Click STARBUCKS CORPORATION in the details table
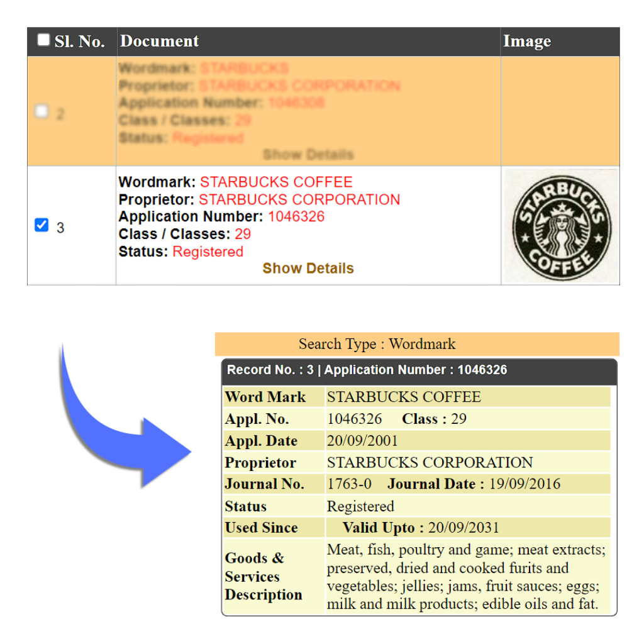The height and width of the screenshot is (644, 644). 430,463
